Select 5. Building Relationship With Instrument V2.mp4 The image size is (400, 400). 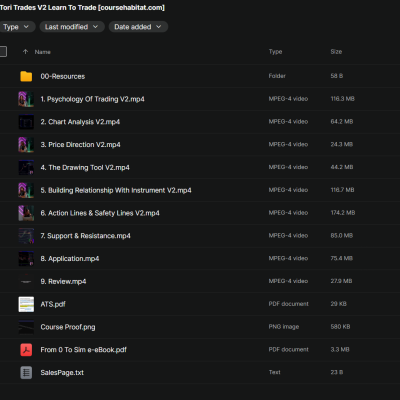point(116,190)
